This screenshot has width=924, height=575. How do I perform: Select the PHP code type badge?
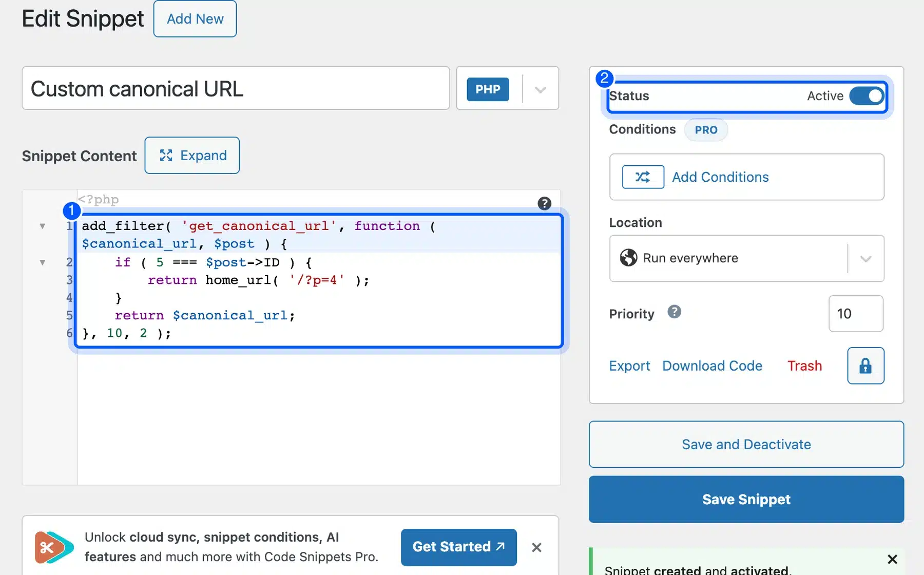(488, 89)
